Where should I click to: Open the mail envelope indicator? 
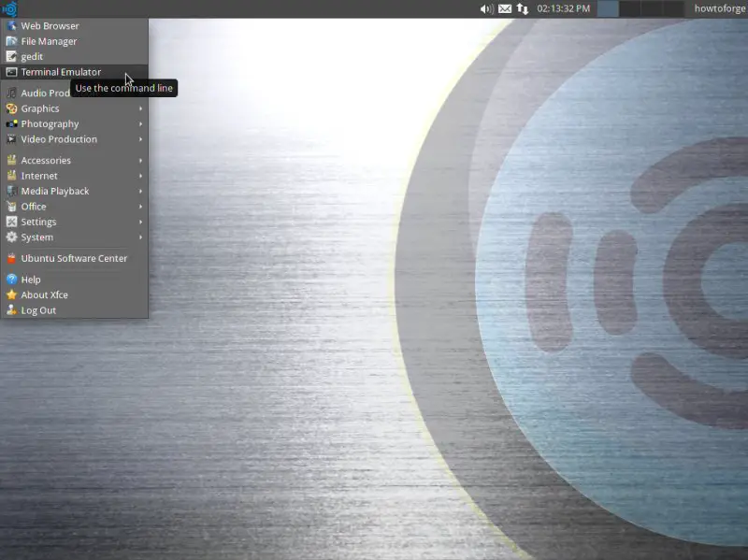(505, 8)
